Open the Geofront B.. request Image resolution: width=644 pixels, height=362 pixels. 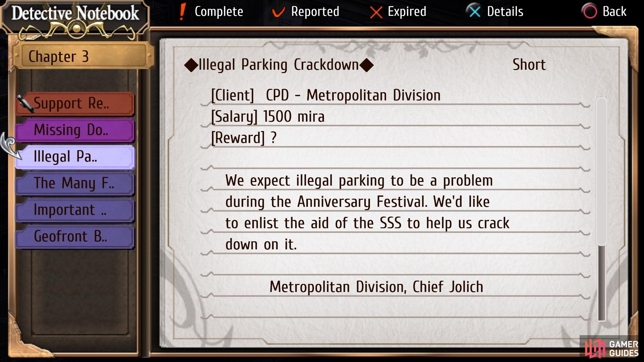[x=75, y=237]
